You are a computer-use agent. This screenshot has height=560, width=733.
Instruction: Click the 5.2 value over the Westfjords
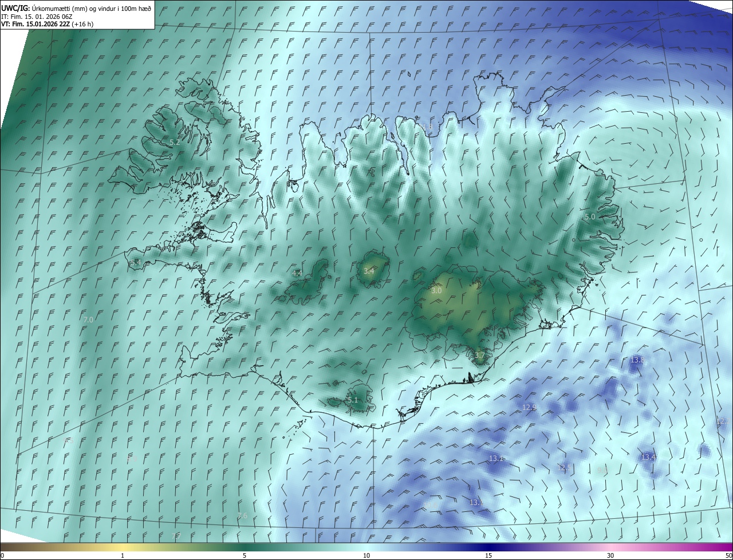pyautogui.click(x=175, y=142)
